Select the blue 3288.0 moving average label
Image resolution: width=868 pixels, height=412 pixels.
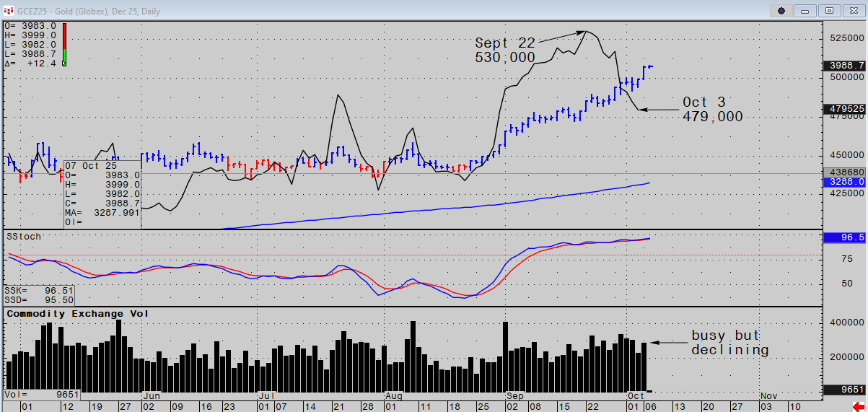[845, 183]
